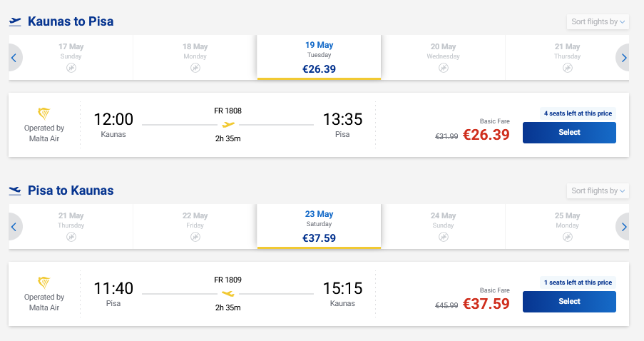The height and width of the screenshot is (341, 644).
Task: Show earlier outbound dates with the left arrow
Action: pos(14,58)
